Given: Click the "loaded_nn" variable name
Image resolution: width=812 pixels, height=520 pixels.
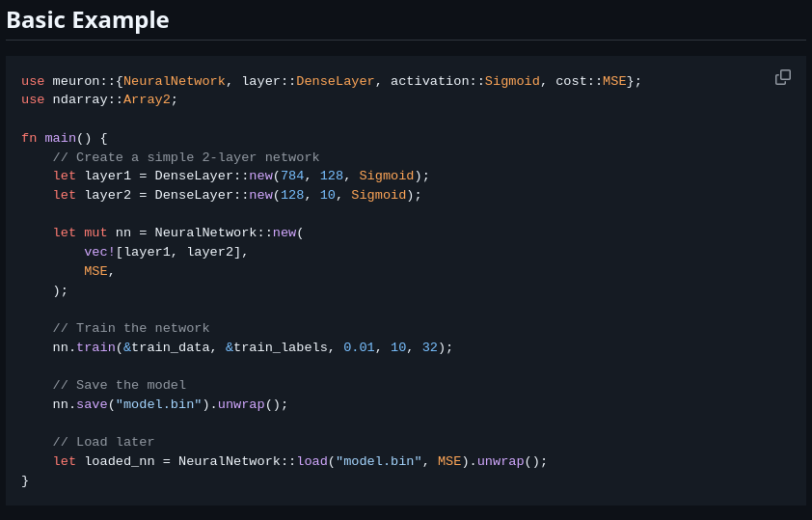Looking at the screenshot, I should (120, 462).
